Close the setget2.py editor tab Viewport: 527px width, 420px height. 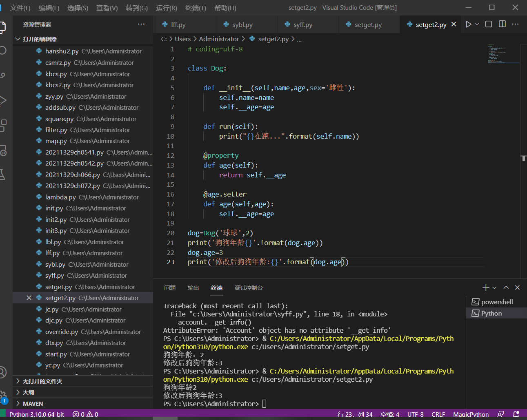point(454,24)
